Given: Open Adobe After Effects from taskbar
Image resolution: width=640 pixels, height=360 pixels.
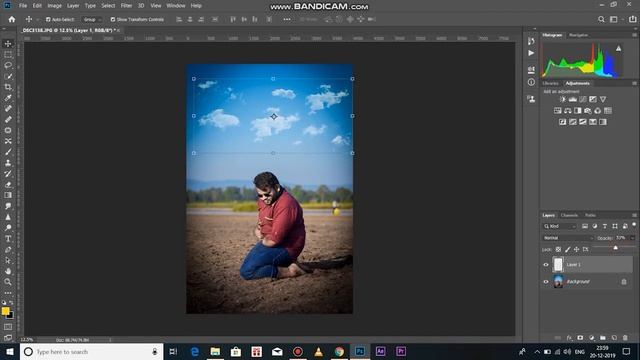Looking at the screenshot, I should coord(380,351).
